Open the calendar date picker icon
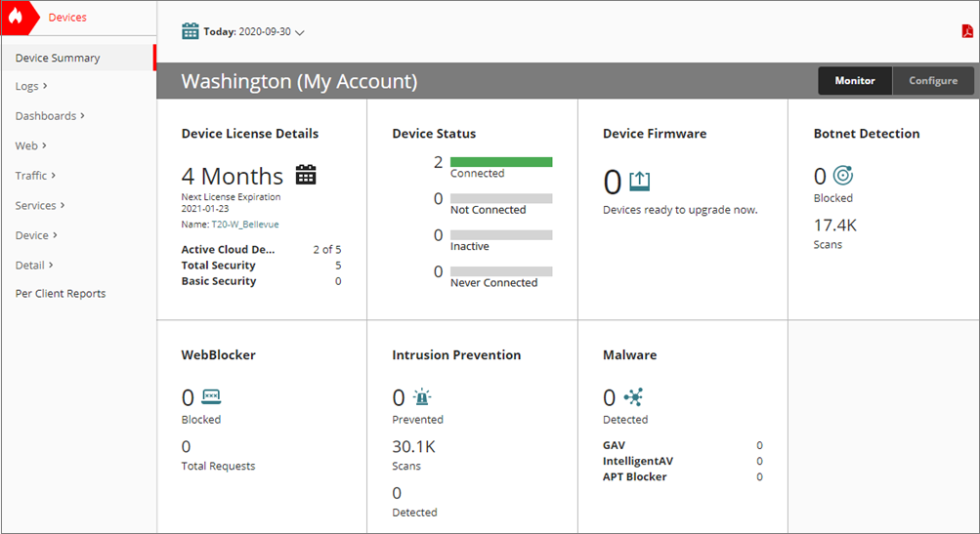This screenshot has width=980, height=534. (x=190, y=31)
